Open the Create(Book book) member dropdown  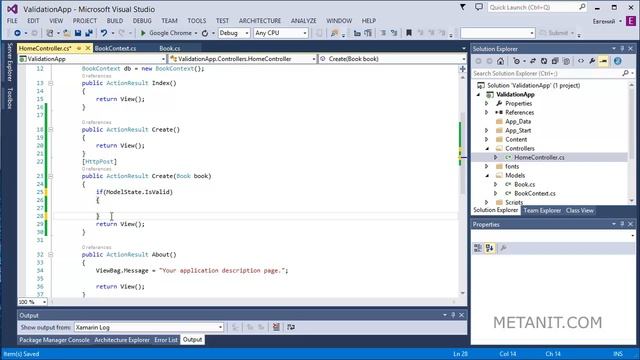coord(391,59)
